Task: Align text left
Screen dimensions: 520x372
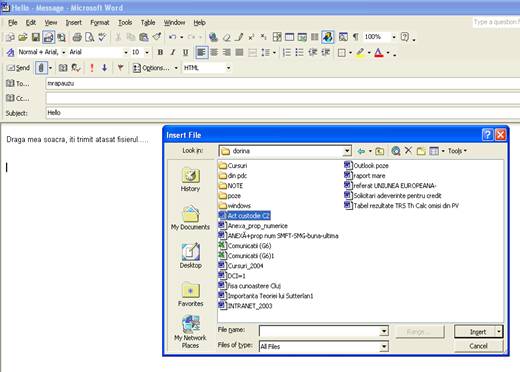Action: pos(201,52)
